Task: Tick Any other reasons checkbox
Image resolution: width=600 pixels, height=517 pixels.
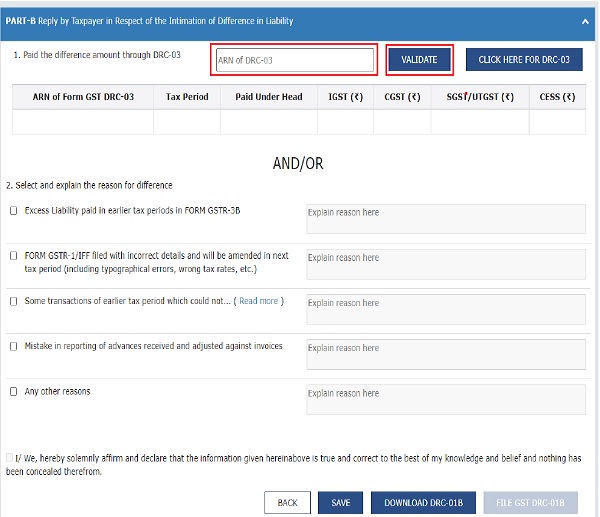Action: tap(13, 391)
